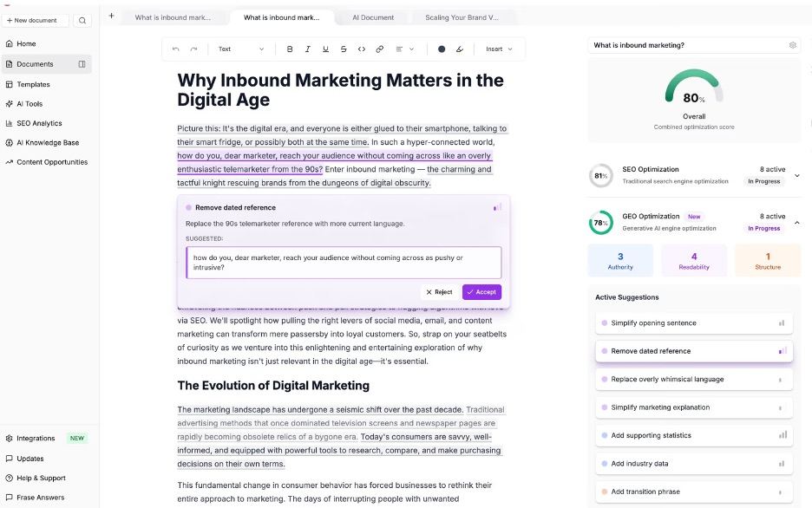This screenshot has width=812, height=508.
Task: Select 'Simplify marketing explanation' suggestion
Action: 694,407
